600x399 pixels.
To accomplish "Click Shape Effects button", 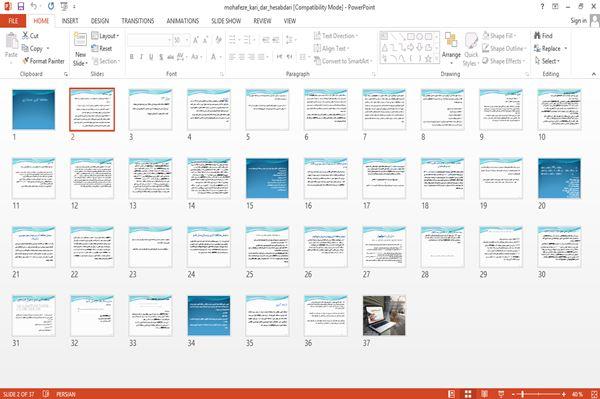I will [x=504, y=61].
